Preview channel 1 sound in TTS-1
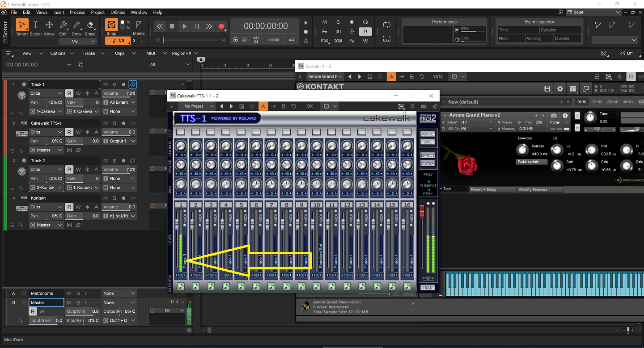This screenshot has height=348, width=644. 181,286
